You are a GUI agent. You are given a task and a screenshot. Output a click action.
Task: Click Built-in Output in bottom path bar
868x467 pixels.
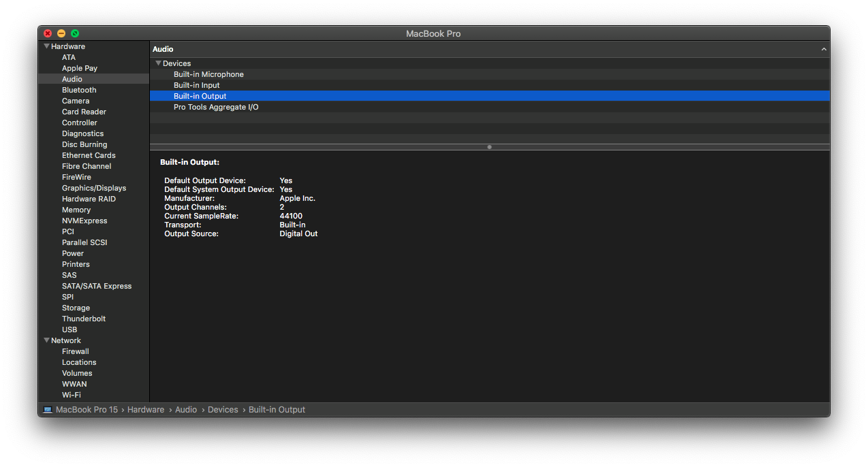(277, 410)
